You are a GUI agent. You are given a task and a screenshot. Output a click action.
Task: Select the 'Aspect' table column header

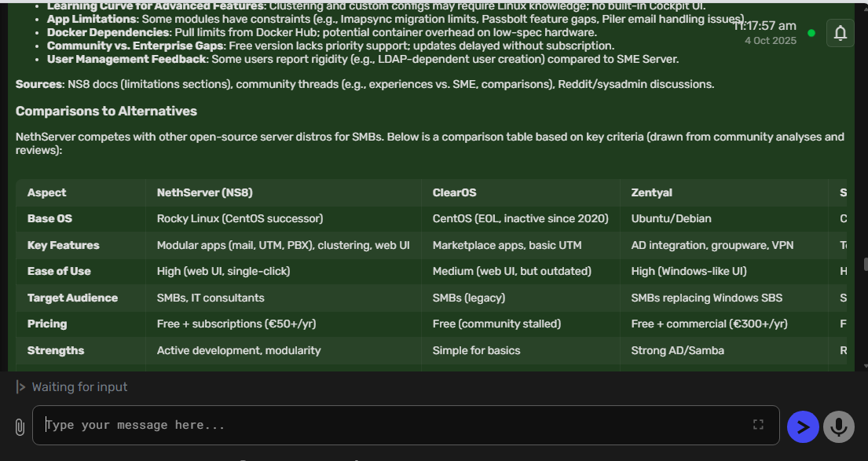(47, 192)
